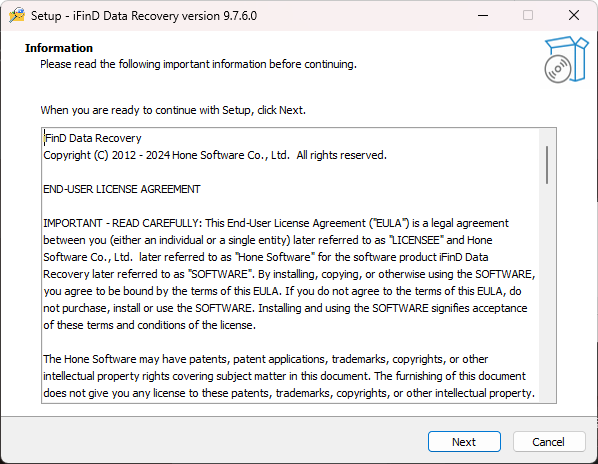This screenshot has height=464, width=598.
Task: Click the Setup app icon in title bar
Action: tap(17, 16)
